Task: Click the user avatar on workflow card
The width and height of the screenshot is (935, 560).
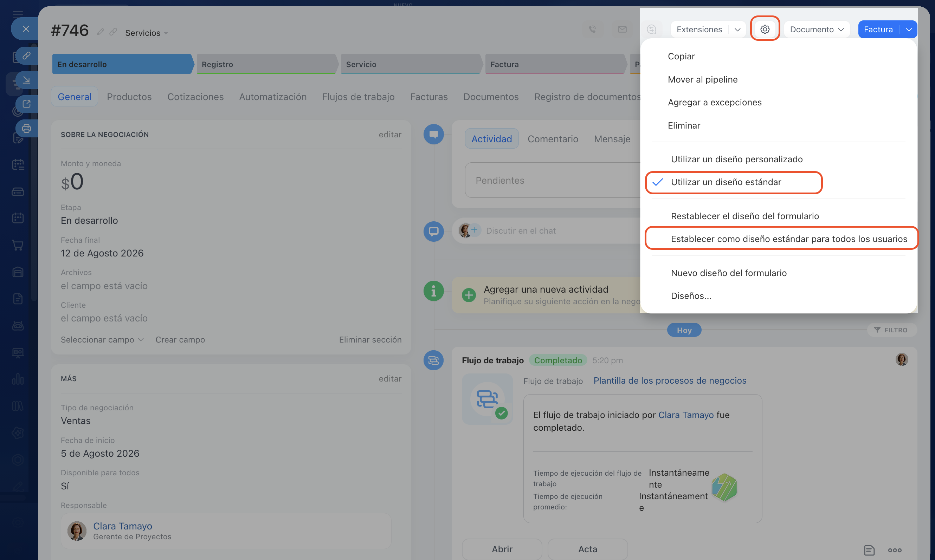Action: point(901,359)
